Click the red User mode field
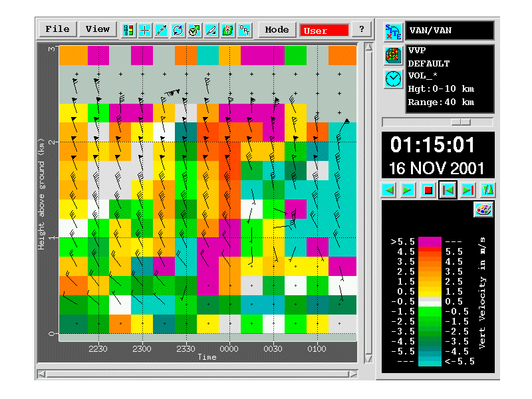This screenshot has height=399, width=532. [324, 31]
